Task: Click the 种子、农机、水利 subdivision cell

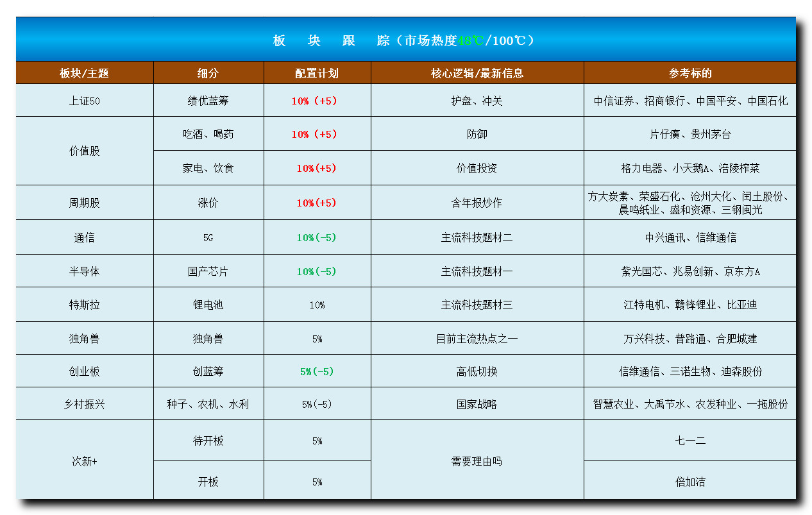Action: coord(208,404)
